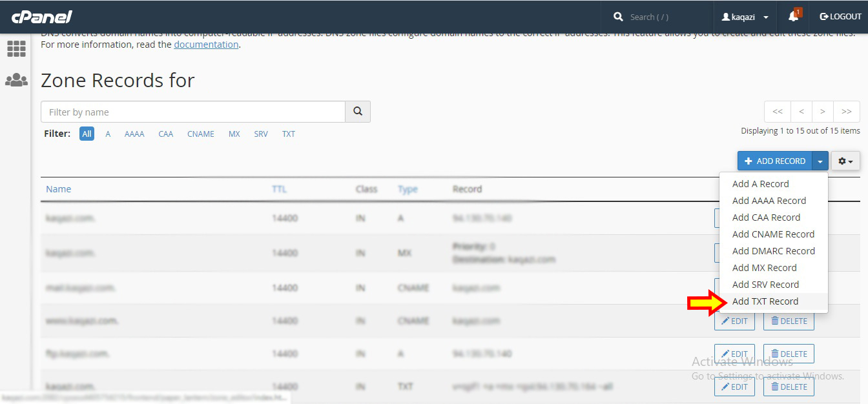This screenshot has height=404, width=868.
Task: Jump to the last page of records
Action: [x=846, y=112]
